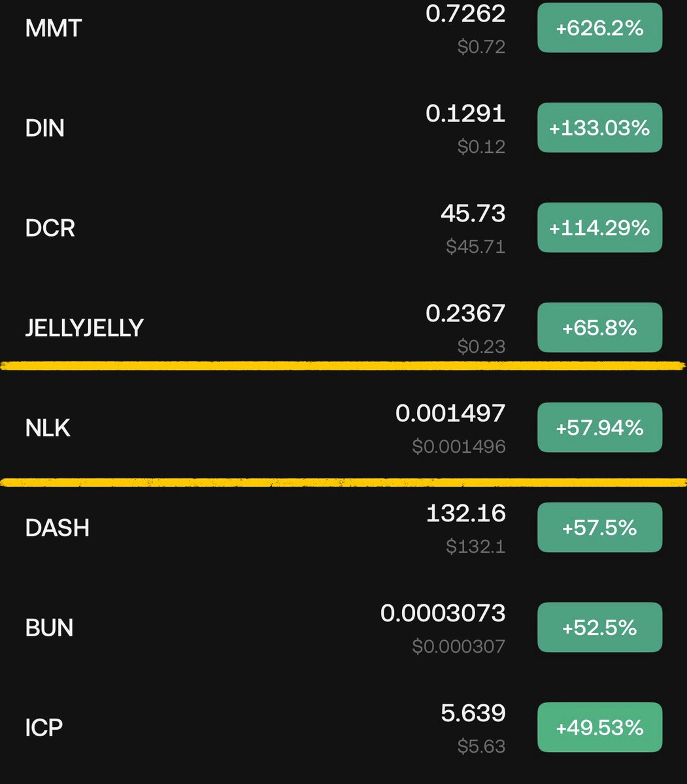Tap the JELLYJELLY ticker label

tap(84, 327)
